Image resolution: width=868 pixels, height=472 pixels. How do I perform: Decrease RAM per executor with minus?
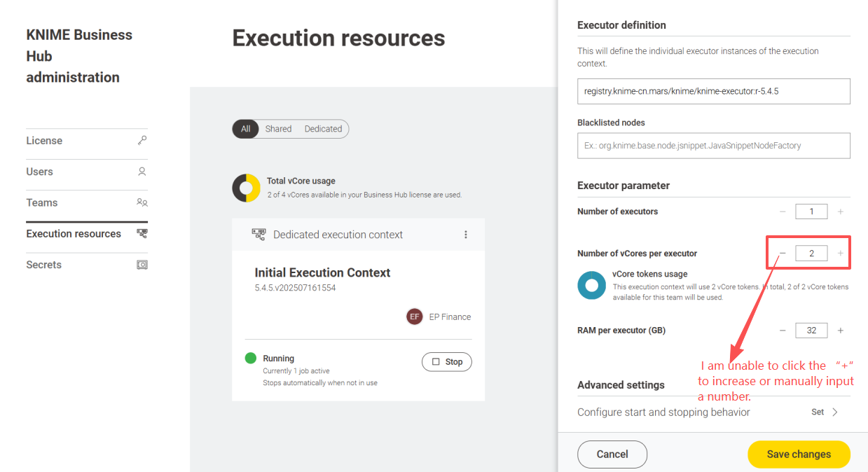[x=783, y=331]
